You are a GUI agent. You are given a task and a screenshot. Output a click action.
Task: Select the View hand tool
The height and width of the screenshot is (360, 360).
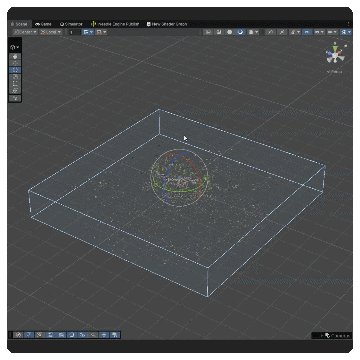click(x=15, y=56)
